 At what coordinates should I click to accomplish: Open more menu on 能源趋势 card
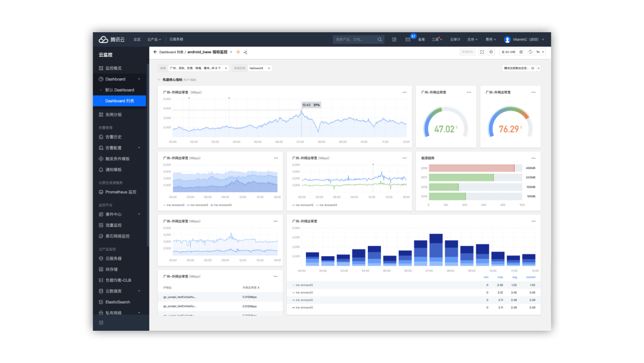(533, 158)
